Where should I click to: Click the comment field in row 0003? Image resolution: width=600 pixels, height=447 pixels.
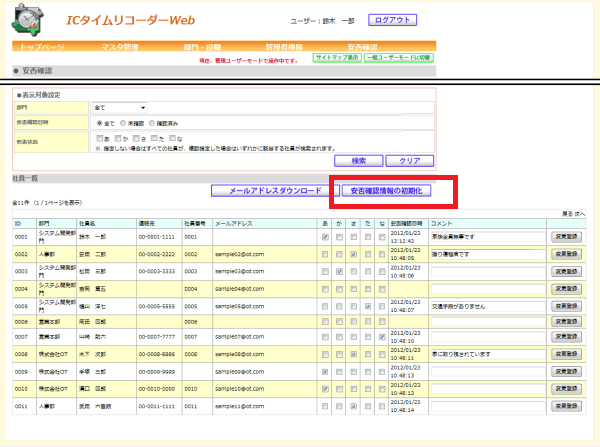[488, 272]
